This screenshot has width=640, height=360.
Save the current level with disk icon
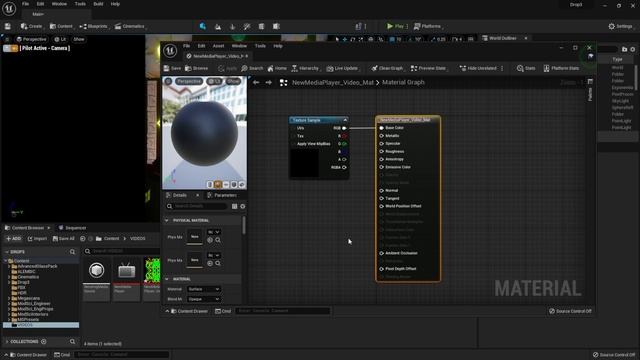tap(8, 26)
